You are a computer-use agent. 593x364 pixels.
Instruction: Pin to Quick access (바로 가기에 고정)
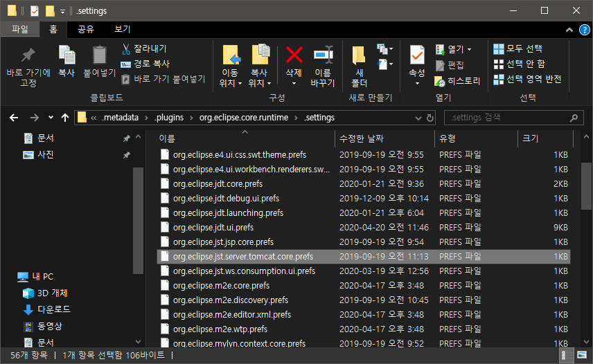[x=28, y=66]
